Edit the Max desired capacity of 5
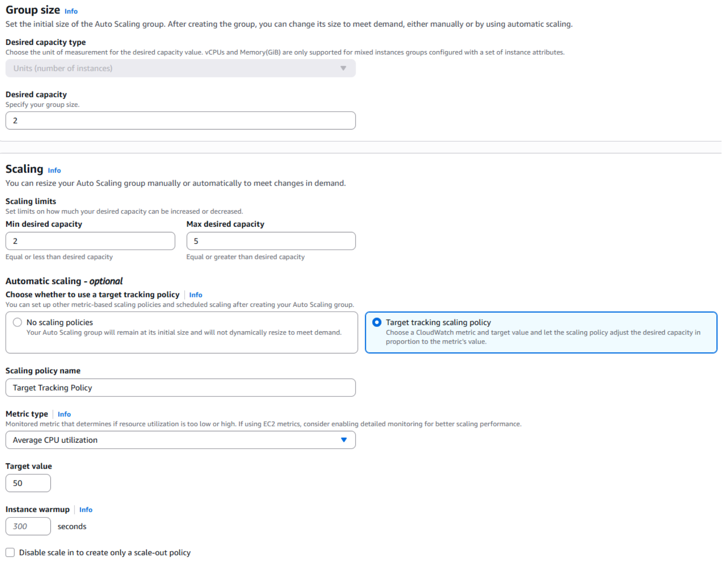This screenshot has height=563, width=728. pos(270,241)
